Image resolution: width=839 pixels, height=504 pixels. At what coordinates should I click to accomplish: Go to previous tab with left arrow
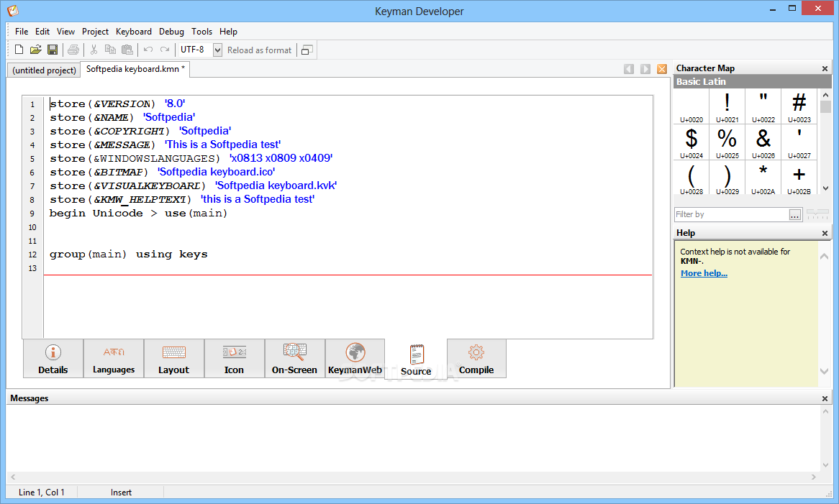pos(629,69)
